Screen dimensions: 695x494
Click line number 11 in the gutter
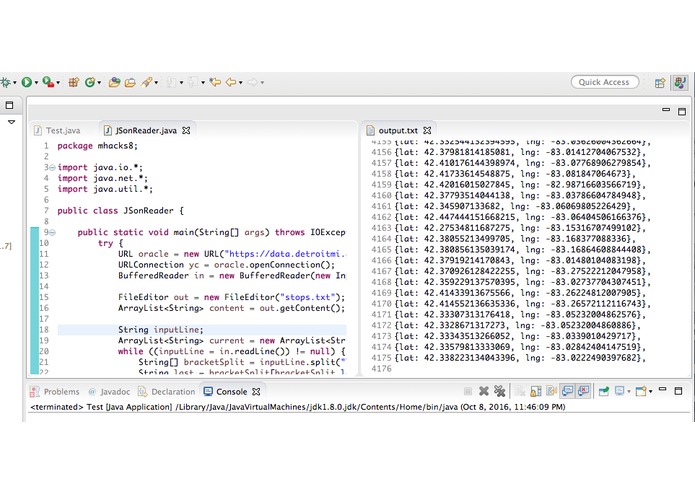44,254
